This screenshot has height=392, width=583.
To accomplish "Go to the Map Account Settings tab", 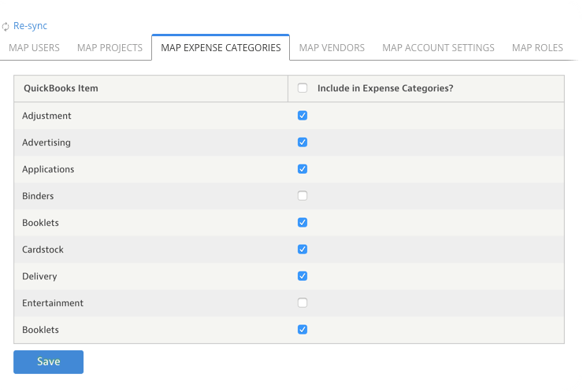I will click(x=438, y=47).
